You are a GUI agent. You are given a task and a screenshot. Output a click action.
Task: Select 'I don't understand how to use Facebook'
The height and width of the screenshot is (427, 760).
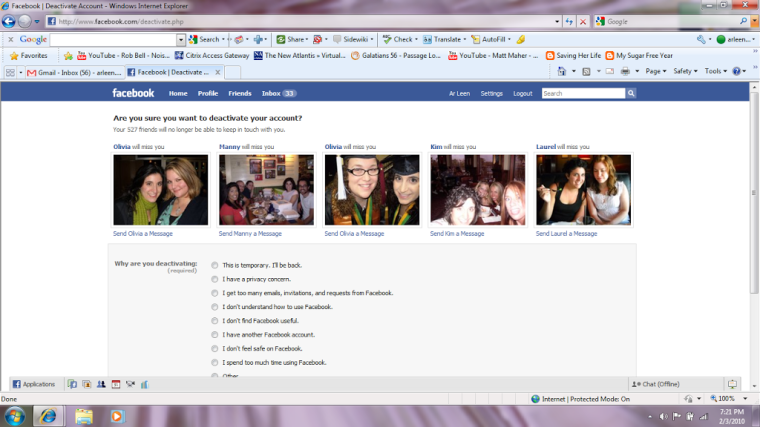(214, 307)
